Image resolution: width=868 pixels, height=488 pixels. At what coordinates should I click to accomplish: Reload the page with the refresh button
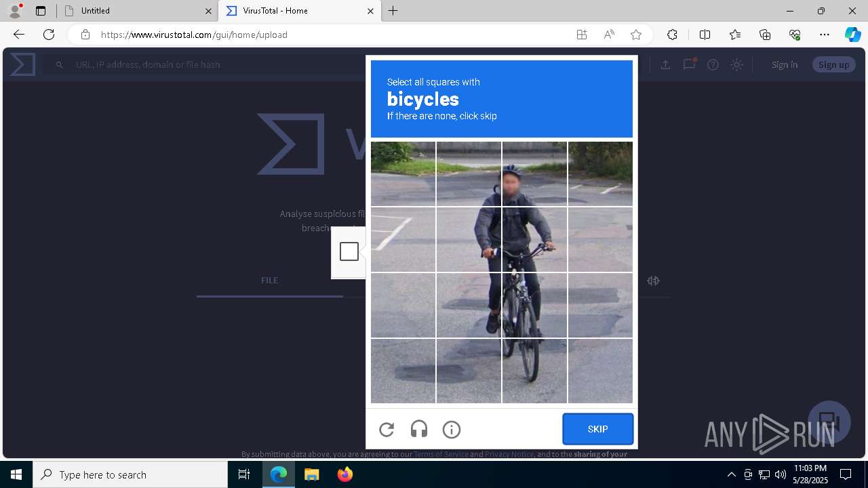49,35
